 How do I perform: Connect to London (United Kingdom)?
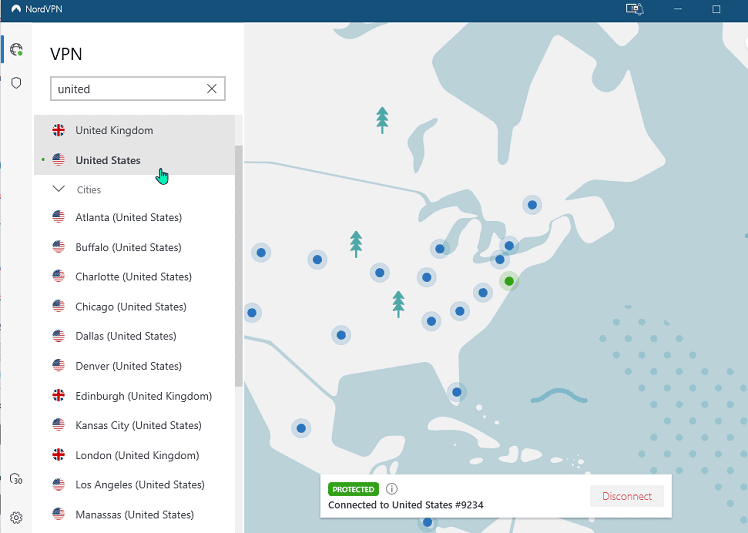pyautogui.click(x=135, y=455)
